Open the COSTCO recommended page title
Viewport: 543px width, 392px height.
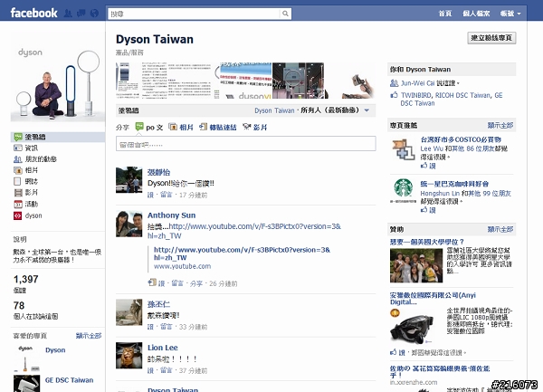click(461, 139)
